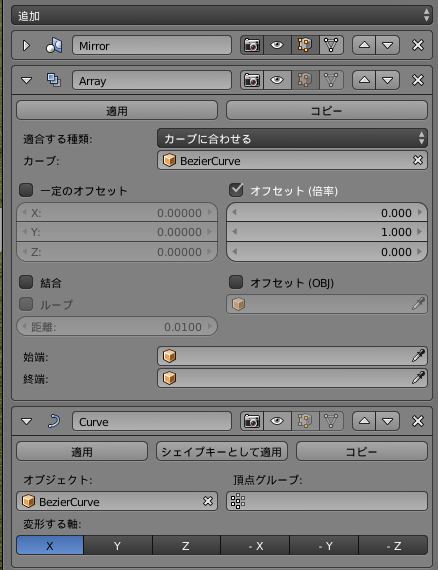438x570 pixels.
Task: Toggle Mirror modifier cage editing icon
Action: [331, 45]
